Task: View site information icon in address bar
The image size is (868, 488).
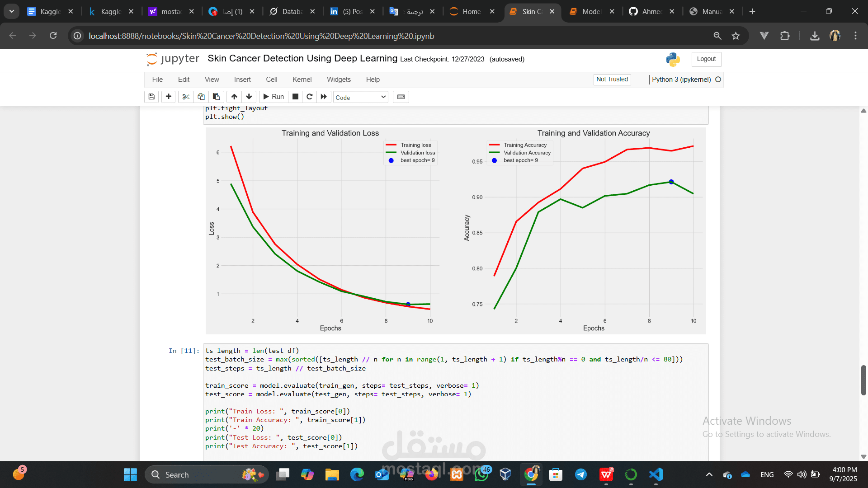Action: click(x=77, y=36)
